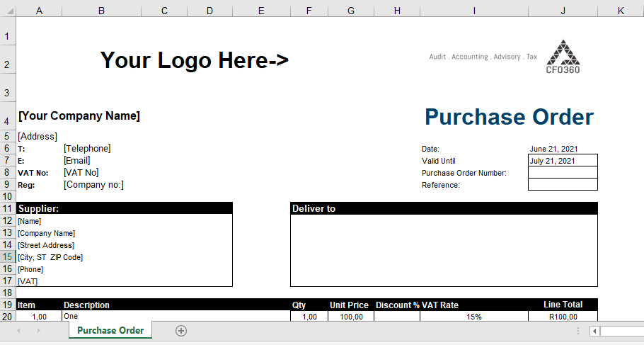Open the Purchase Order sheet tab
Viewport: 644px width, 345px height.
tap(110, 331)
